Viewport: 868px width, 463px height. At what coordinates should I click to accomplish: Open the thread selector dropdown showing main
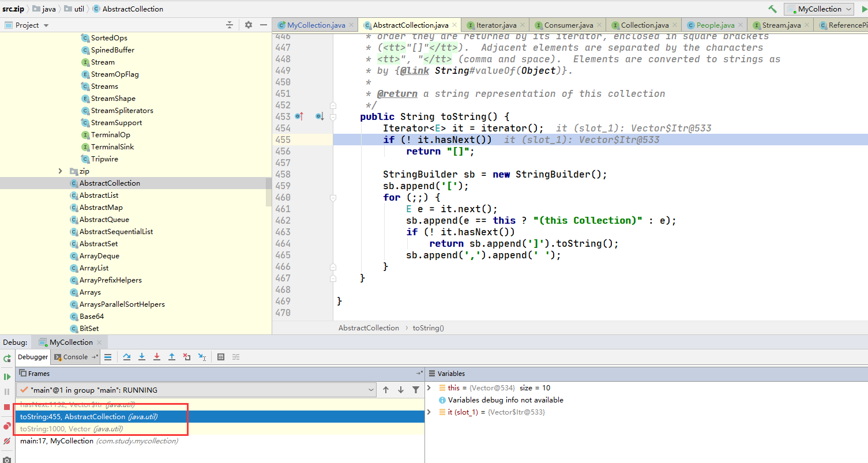(x=196, y=390)
